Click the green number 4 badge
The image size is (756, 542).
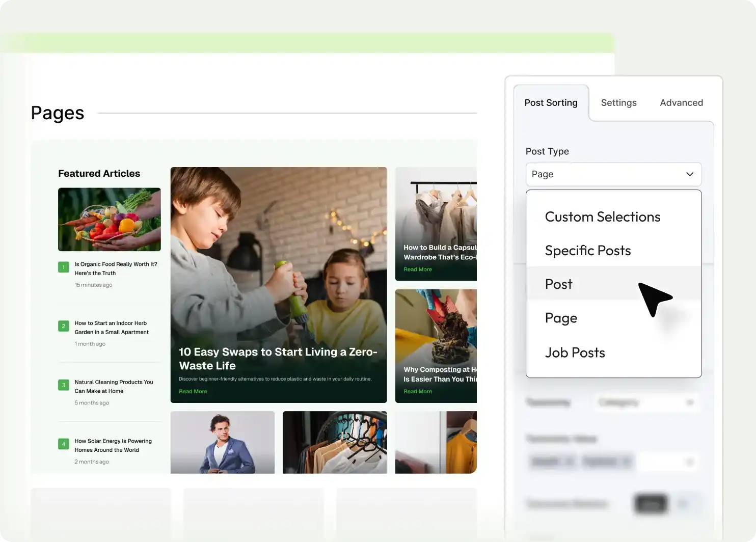coord(64,444)
